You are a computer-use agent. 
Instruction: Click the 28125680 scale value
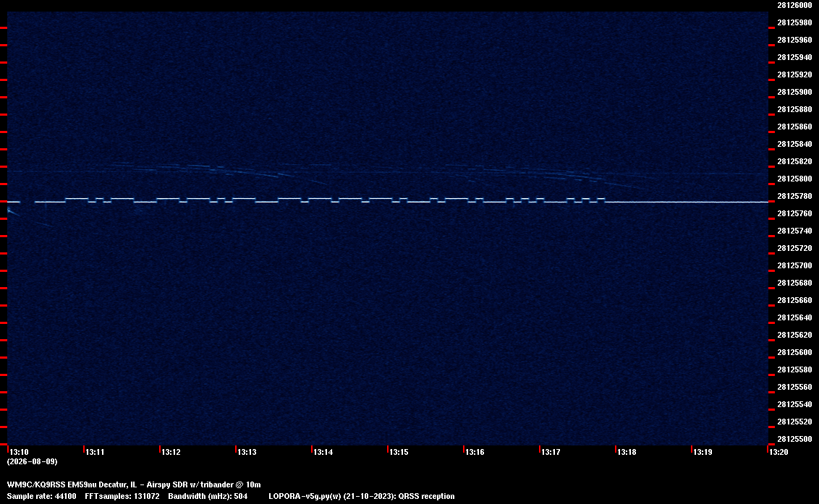coord(794,283)
